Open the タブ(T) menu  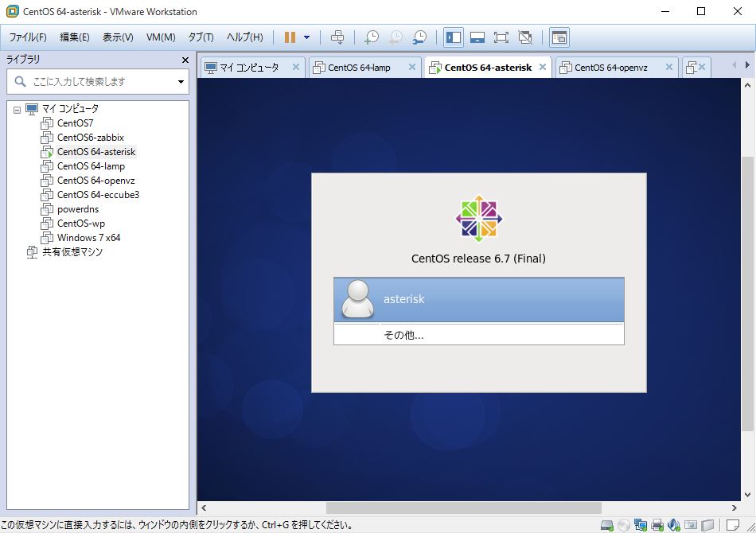pos(201,37)
